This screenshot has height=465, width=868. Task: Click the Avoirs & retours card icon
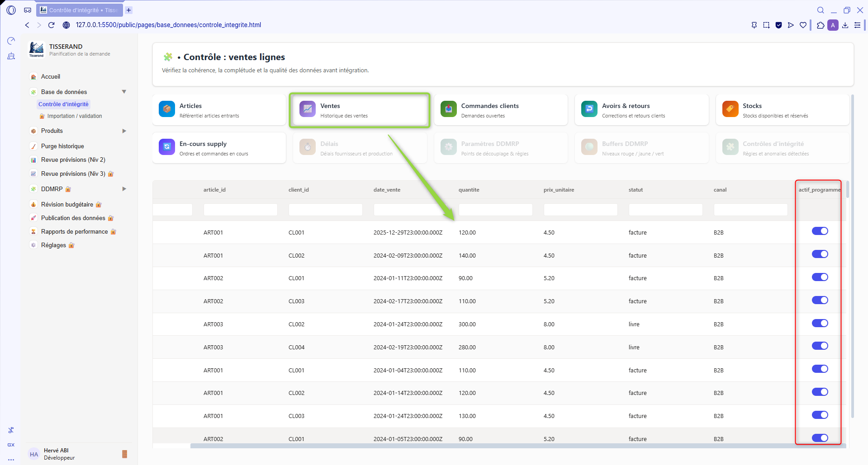click(x=589, y=109)
